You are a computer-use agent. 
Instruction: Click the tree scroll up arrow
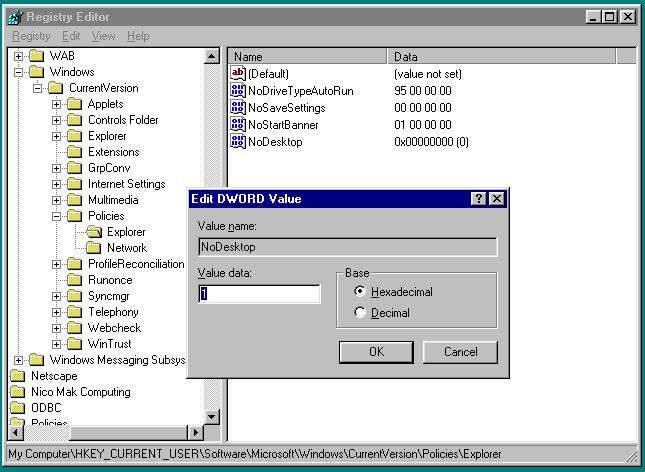[x=212, y=56]
